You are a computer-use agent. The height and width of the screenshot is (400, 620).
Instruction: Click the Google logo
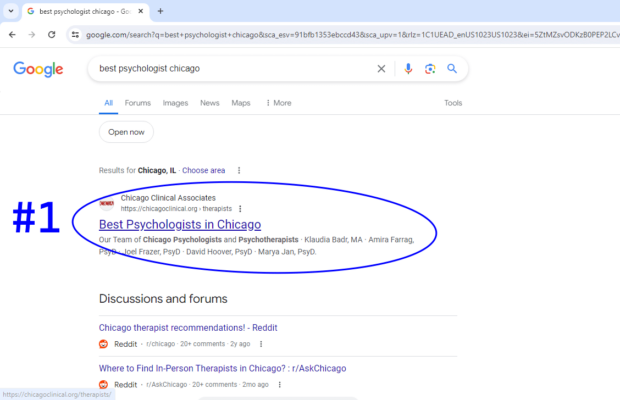click(38, 69)
